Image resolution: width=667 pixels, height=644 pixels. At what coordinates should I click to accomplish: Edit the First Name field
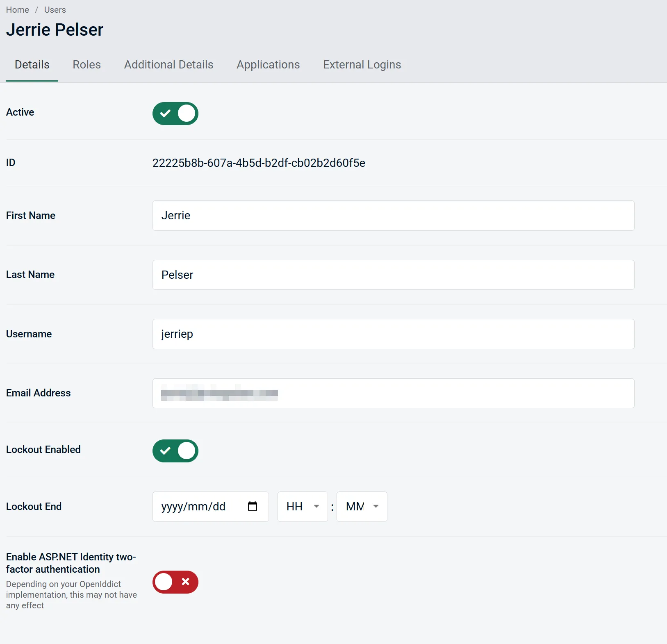click(x=393, y=215)
